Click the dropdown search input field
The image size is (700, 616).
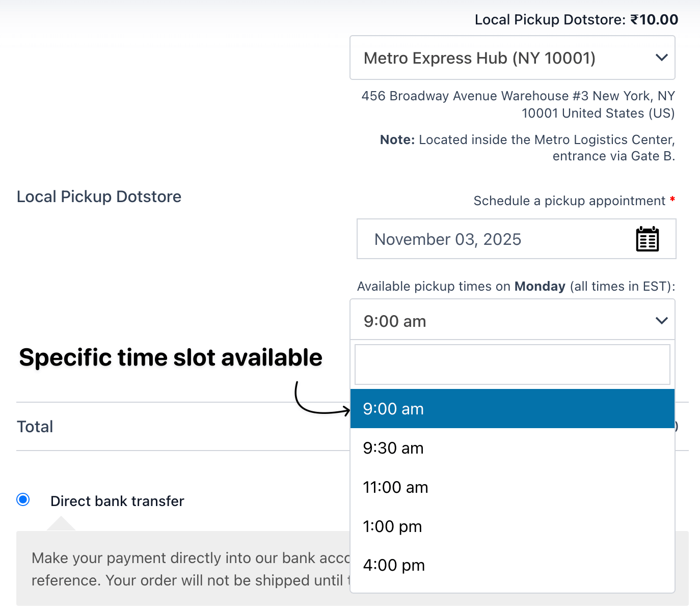click(512, 364)
